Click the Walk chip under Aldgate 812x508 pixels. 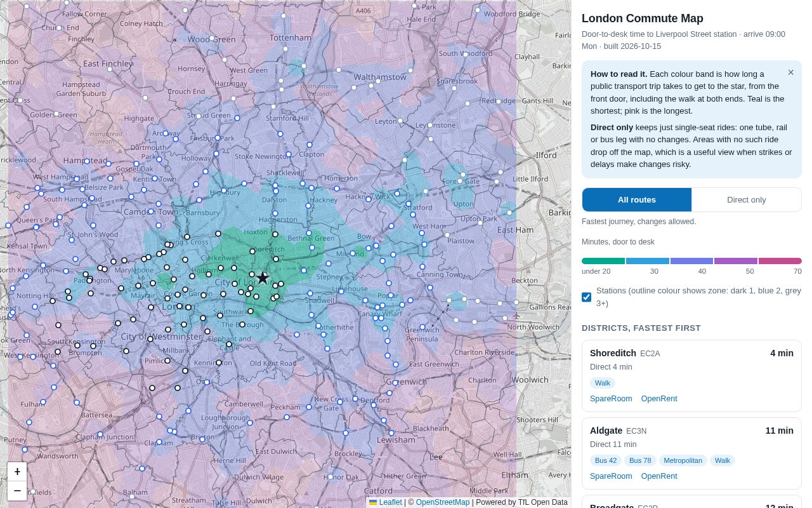click(x=723, y=460)
